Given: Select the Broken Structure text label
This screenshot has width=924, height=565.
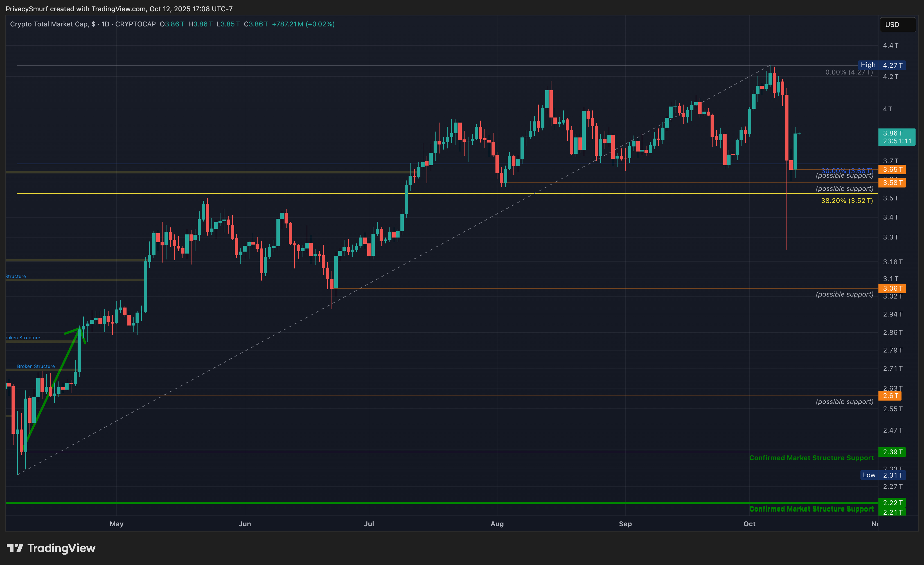Looking at the screenshot, I should pyautogui.click(x=36, y=366).
